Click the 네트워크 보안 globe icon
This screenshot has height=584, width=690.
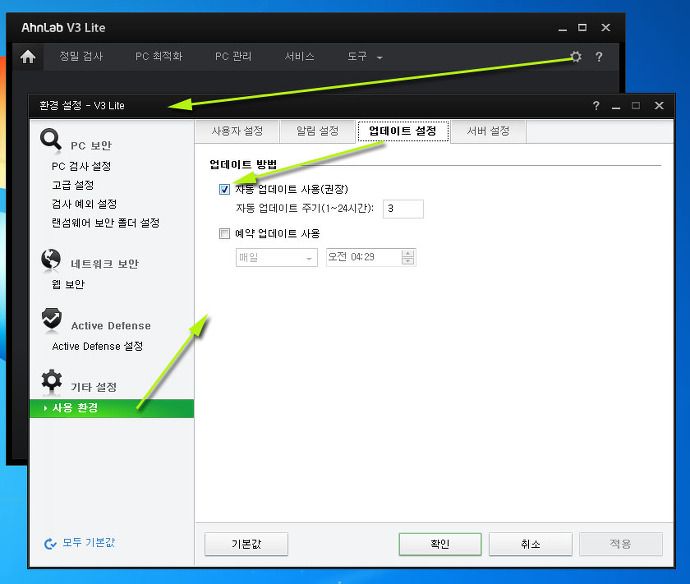tap(51, 260)
